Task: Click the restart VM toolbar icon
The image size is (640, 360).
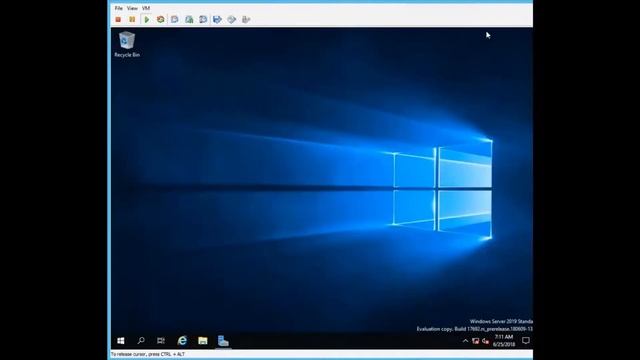Action: point(160,19)
